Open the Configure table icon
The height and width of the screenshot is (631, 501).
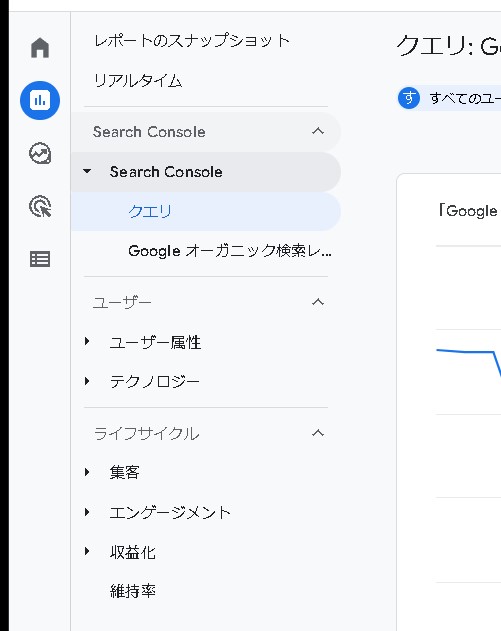(40, 259)
